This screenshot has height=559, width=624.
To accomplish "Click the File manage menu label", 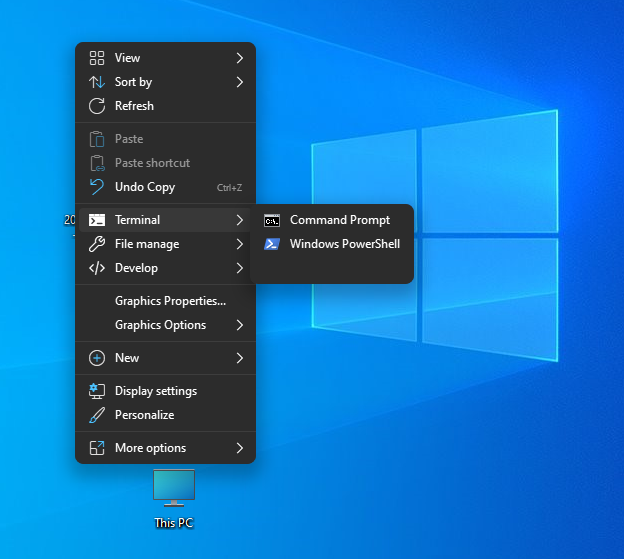I will [147, 244].
